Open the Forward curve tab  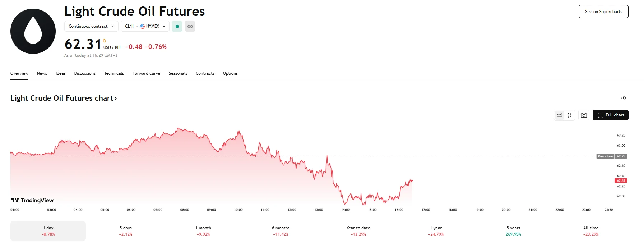pos(146,73)
